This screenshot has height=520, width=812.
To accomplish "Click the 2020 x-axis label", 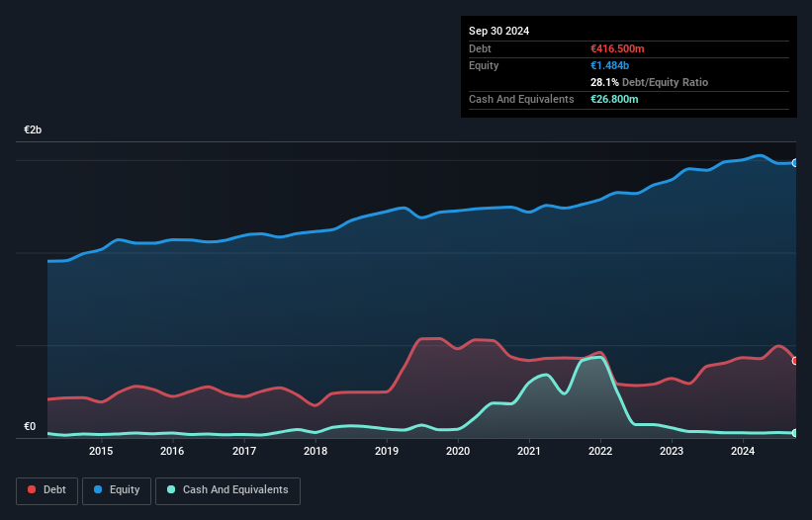I will click(x=458, y=451).
